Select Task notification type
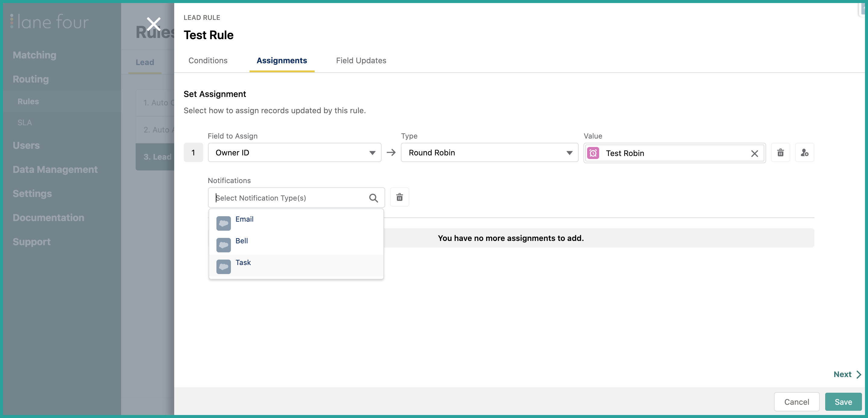Screen dimensions: 868x418 point(296,265)
